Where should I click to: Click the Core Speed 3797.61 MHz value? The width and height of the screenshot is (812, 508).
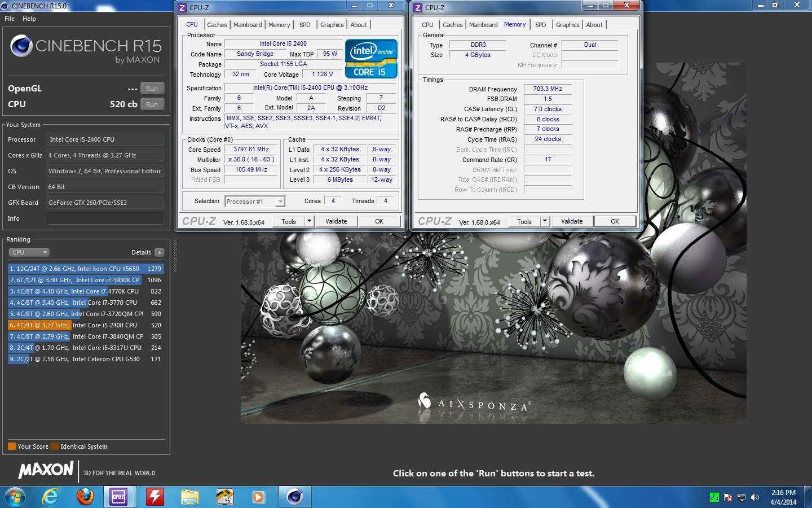(251, 150)
